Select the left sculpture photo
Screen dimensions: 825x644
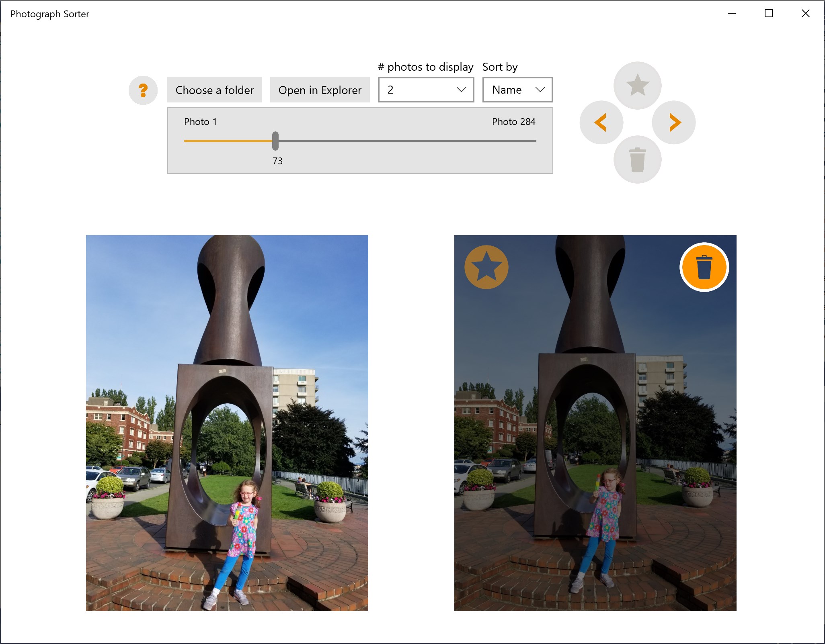point(227,423)
